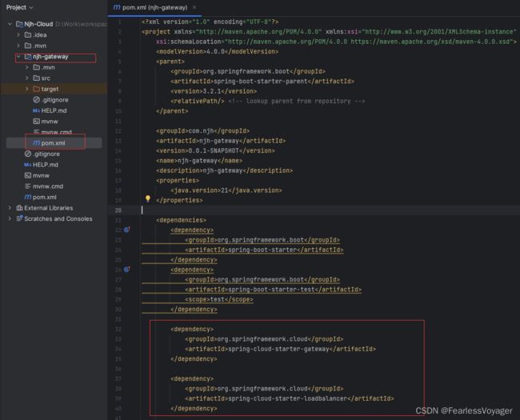This screenshot has width=520, height=420.
Task: Click the maven.apache.org xsd schema URL
Action: (430, 42)
